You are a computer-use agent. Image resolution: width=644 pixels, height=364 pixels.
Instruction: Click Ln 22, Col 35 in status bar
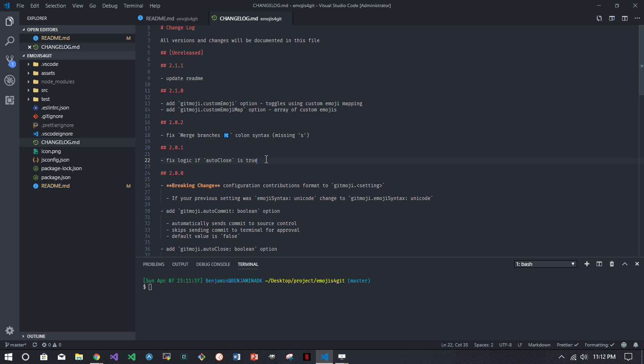pyautogui.click(x=455, y=345)
